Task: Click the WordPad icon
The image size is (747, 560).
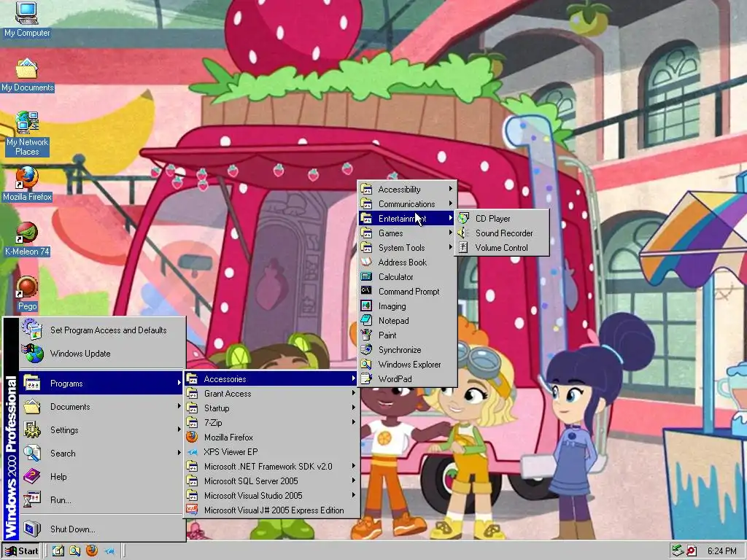Action: click(x=366, y=379)
